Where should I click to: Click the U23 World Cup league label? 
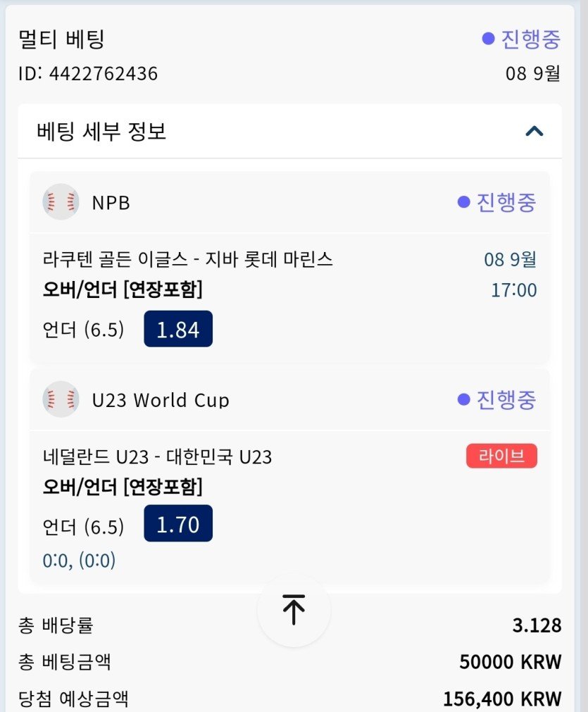(161, 400)
